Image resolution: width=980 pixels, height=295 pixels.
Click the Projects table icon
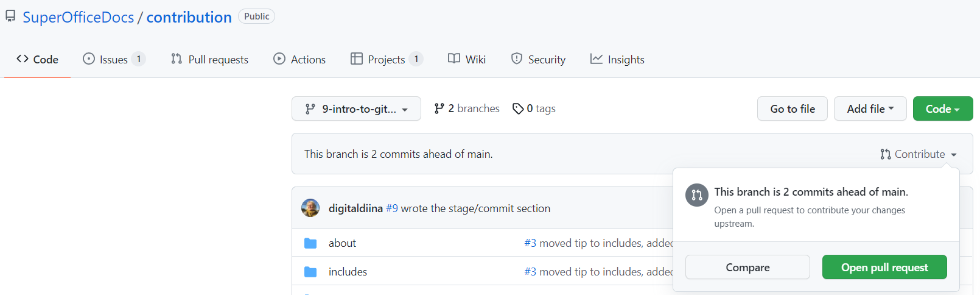[x=357, y=59]
